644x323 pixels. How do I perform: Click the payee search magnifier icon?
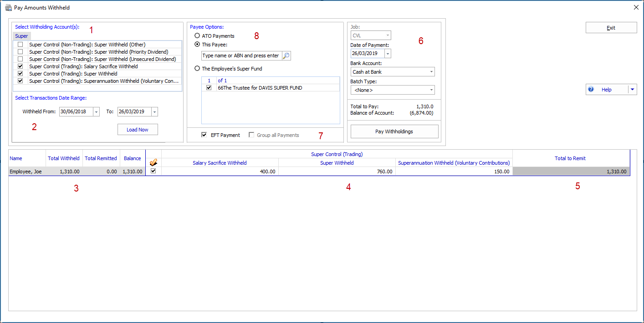click(286, 56)
